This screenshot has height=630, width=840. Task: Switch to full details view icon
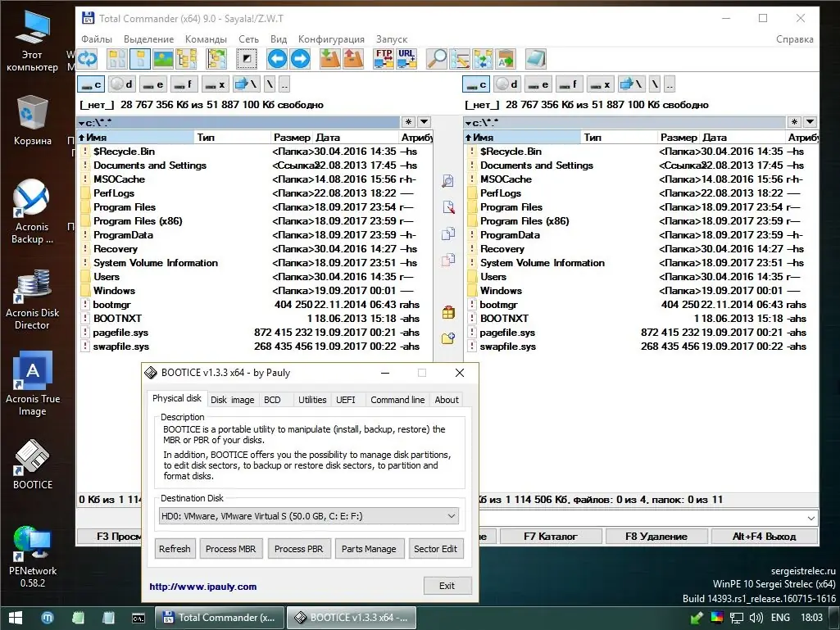pyautogui.click(x=140, y=58)
